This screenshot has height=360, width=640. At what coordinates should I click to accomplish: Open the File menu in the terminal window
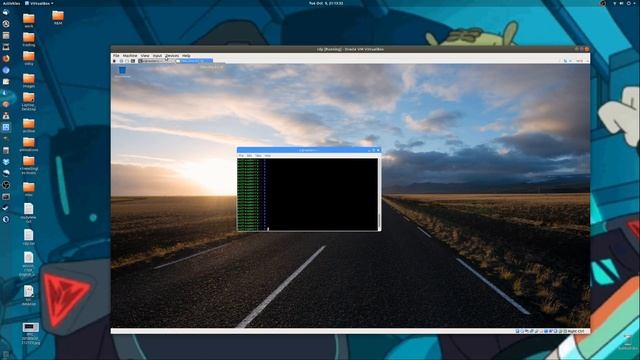pyautogui.click(x=241, y=156)
